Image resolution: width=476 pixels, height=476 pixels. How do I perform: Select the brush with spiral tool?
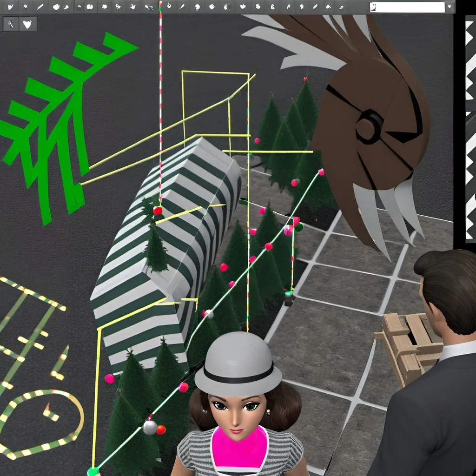click(149, 7)
